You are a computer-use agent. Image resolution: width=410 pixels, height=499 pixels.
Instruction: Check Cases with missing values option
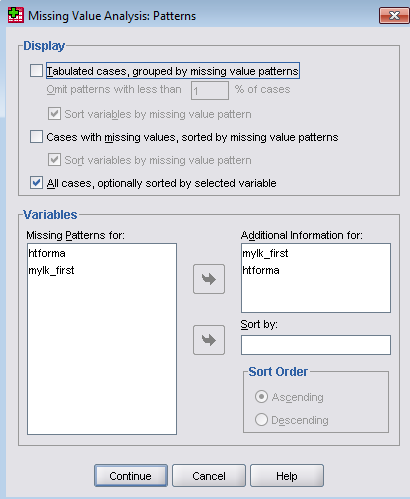[36, 137]
